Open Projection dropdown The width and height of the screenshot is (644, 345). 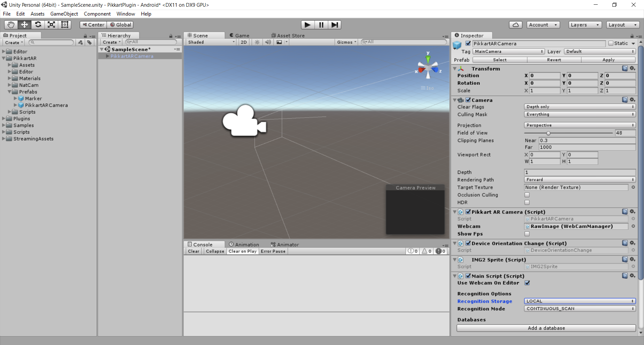pos(580,125)
